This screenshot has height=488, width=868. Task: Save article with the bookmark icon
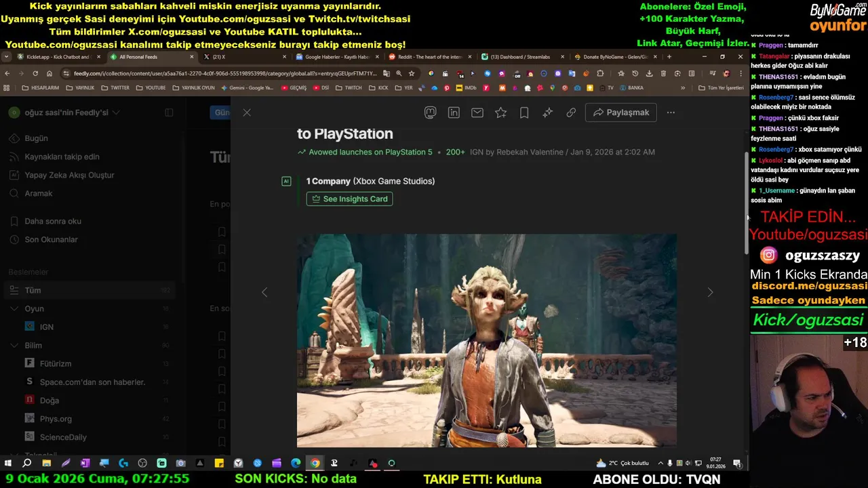click(x=524, y=113)
